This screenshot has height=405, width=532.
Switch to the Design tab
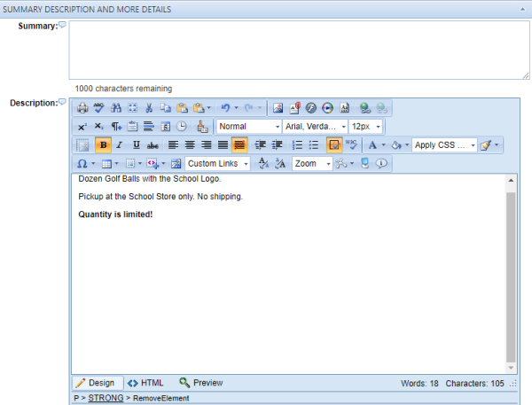click(x=98, y=383)
